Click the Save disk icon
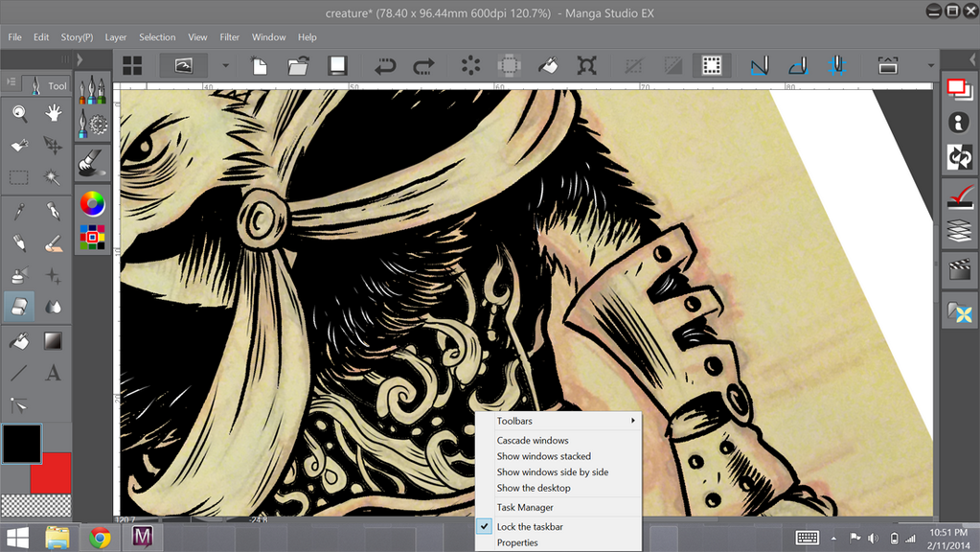980x552 pixels. (337, 65)
